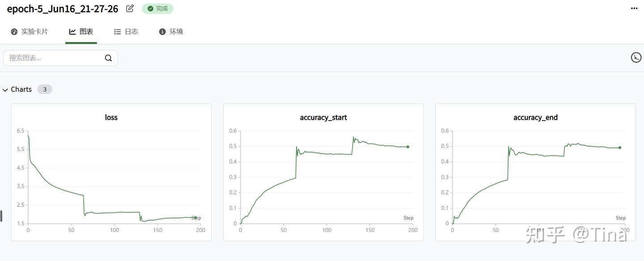This screenshot has width=644, height=261.
Task: Click the Charts section label
Action: pyautogui.click(x=21, y=89)
